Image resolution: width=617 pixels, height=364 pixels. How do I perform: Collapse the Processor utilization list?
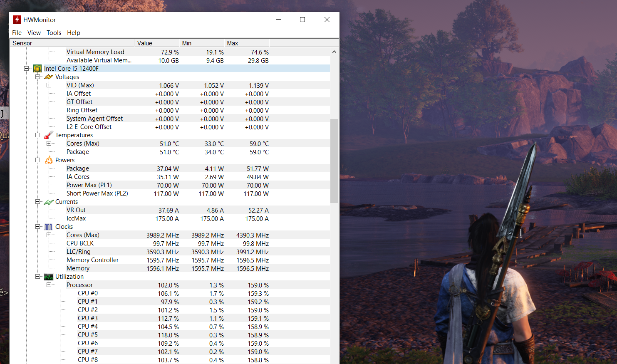pos(49,285)
